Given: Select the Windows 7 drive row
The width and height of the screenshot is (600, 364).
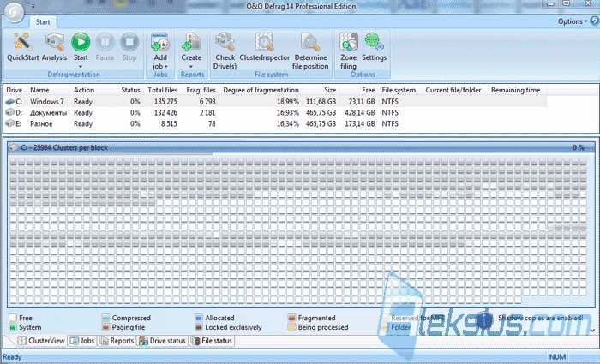Looking at the screenshot, I should 275,102.
